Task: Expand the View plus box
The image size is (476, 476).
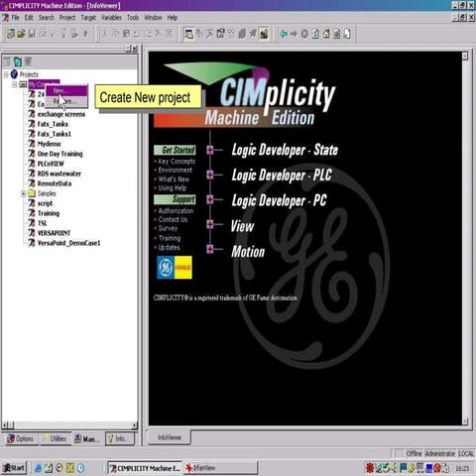Action: pos(210,224)
